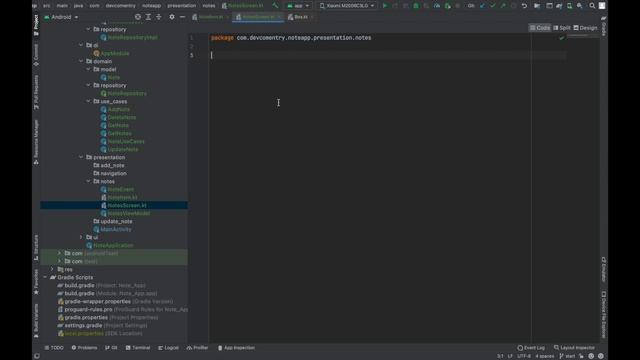
Task: Open Project panel gear options
Action: (x=172, y=17)
